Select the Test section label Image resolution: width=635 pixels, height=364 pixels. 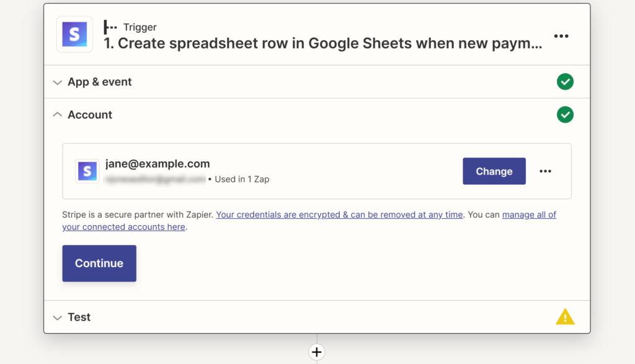tap(79, 317)
